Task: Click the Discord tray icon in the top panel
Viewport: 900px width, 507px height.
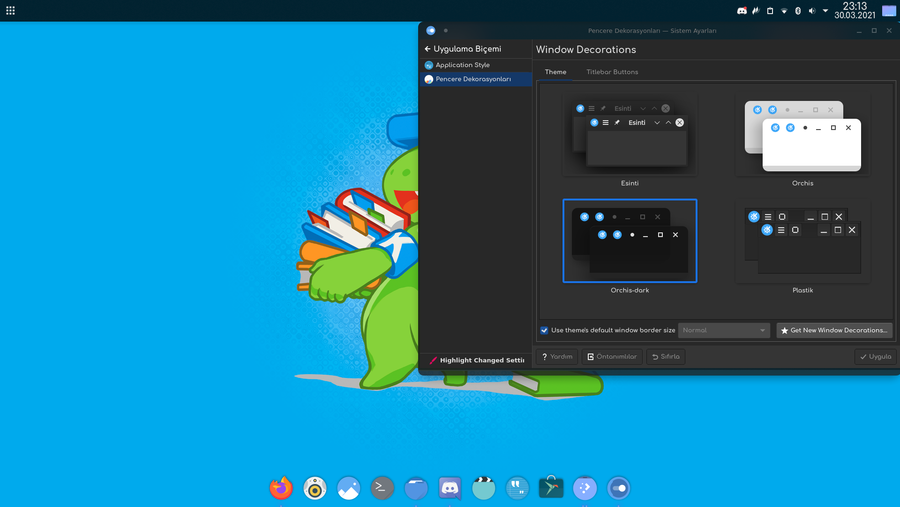Action: (742, 11)
